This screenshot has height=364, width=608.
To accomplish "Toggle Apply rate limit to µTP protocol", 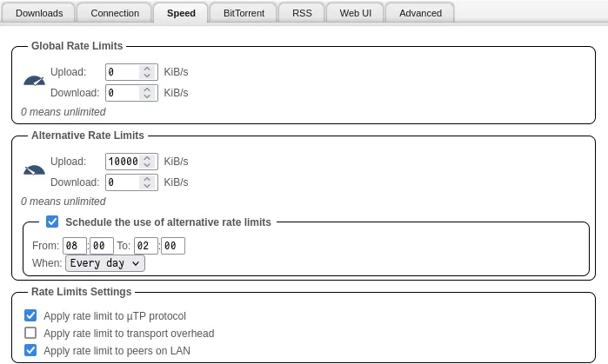I will click(31, 316).
